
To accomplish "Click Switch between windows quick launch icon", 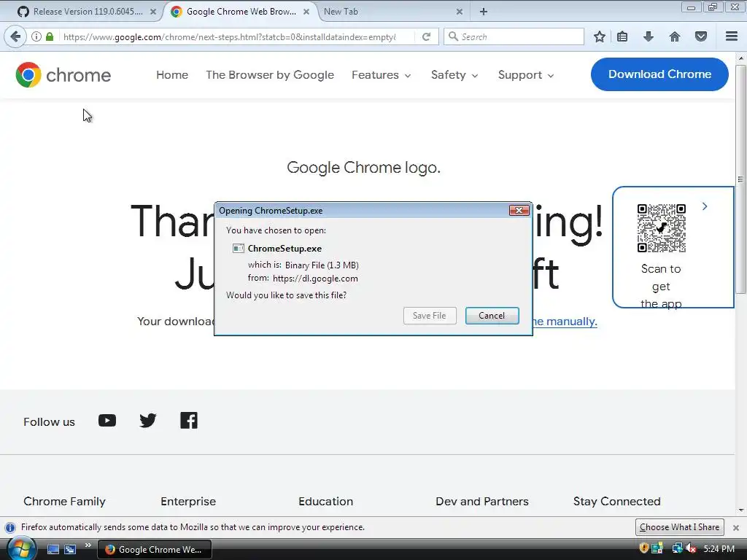I will pos(70,550).
